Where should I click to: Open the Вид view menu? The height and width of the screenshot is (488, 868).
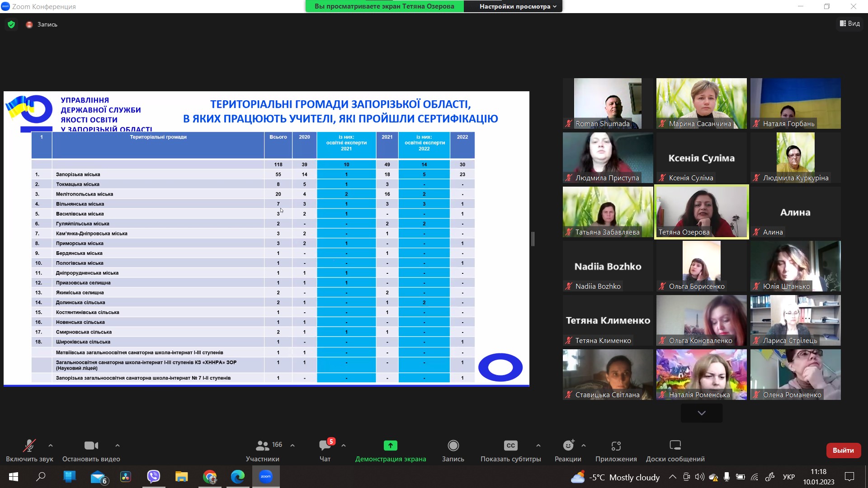[x=849, y=23]
